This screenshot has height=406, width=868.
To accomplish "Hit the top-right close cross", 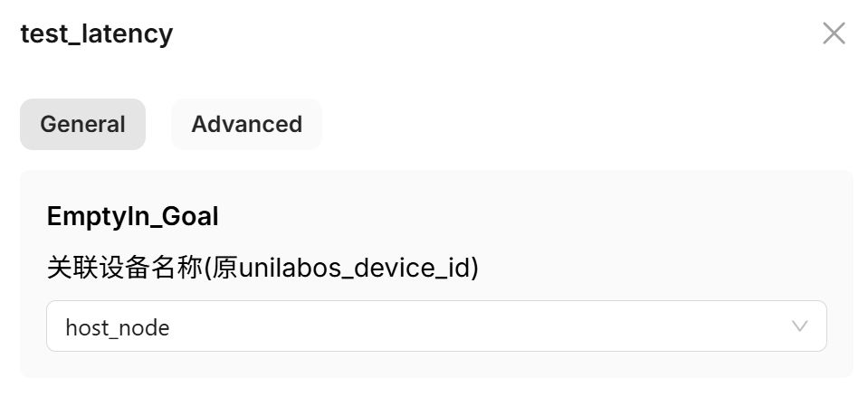I will coord(834,34).
